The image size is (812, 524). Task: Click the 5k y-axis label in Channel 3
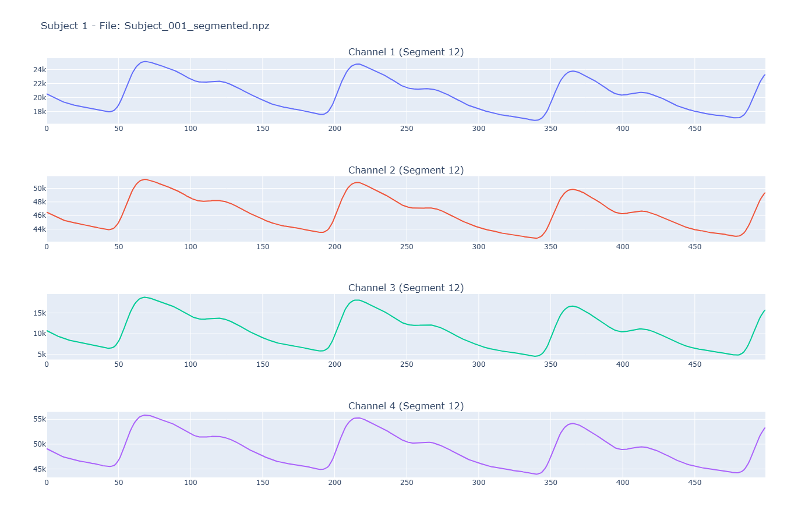point(41,355)
